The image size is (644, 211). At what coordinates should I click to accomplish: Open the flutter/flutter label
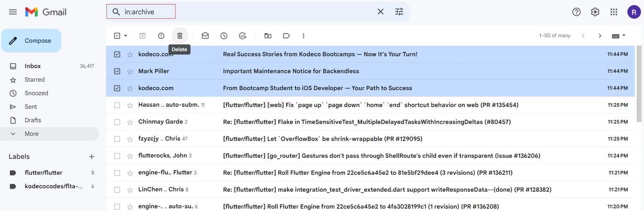pos(43,173)
